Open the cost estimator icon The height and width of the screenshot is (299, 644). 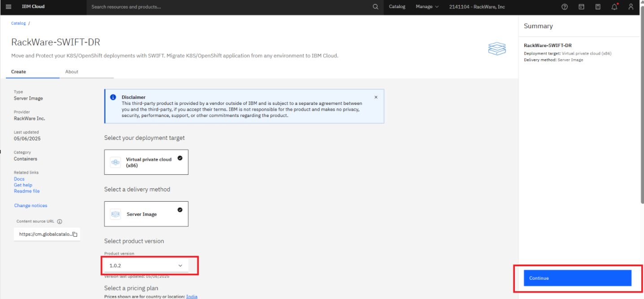coord(598,7)
